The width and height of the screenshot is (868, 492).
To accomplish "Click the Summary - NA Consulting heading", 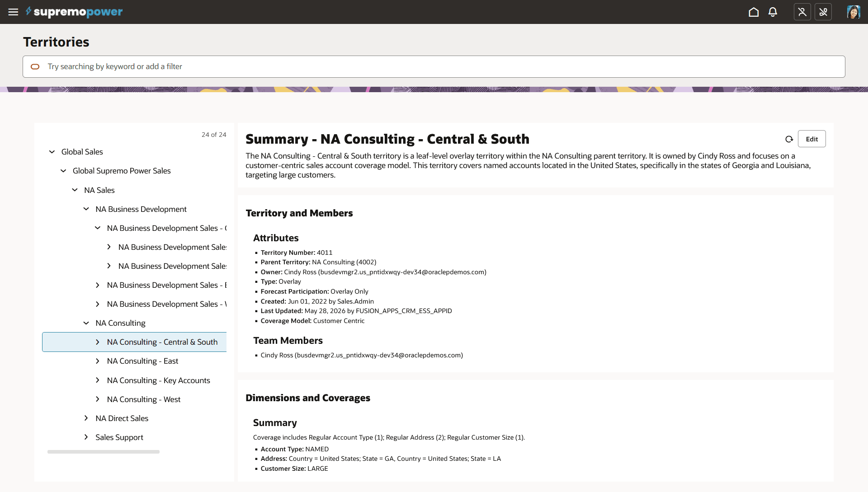I will (x=387, y=139).
